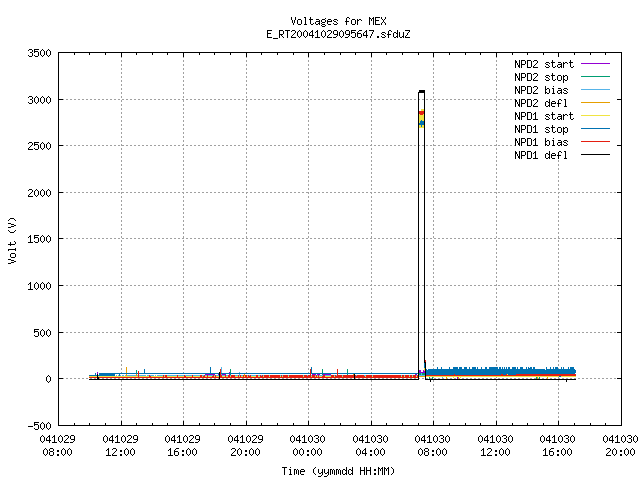Click the 041029 12:00 x-axis label
This screenshot has height=480, width=640.
tap(120, 446)
